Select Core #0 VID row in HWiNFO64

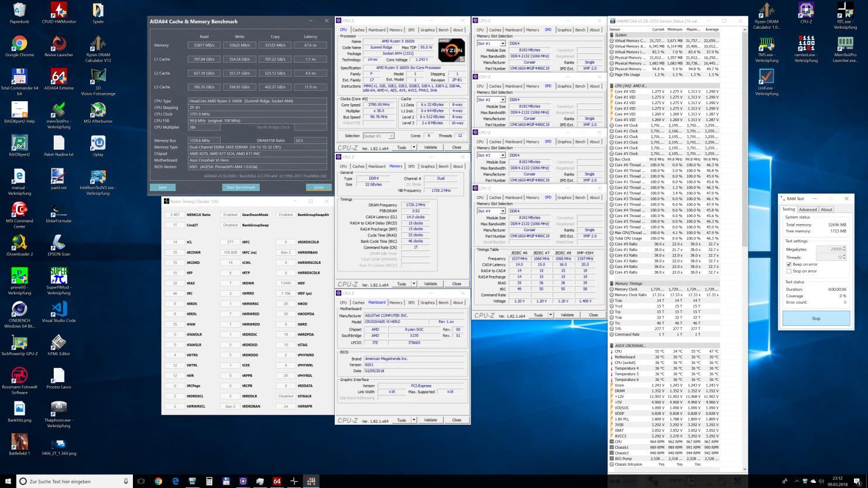pyautogui.click(x=664, y=91)
